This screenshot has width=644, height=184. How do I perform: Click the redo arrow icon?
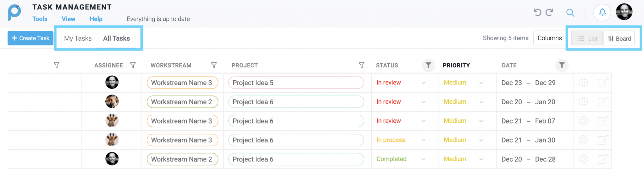coord(549,12)
